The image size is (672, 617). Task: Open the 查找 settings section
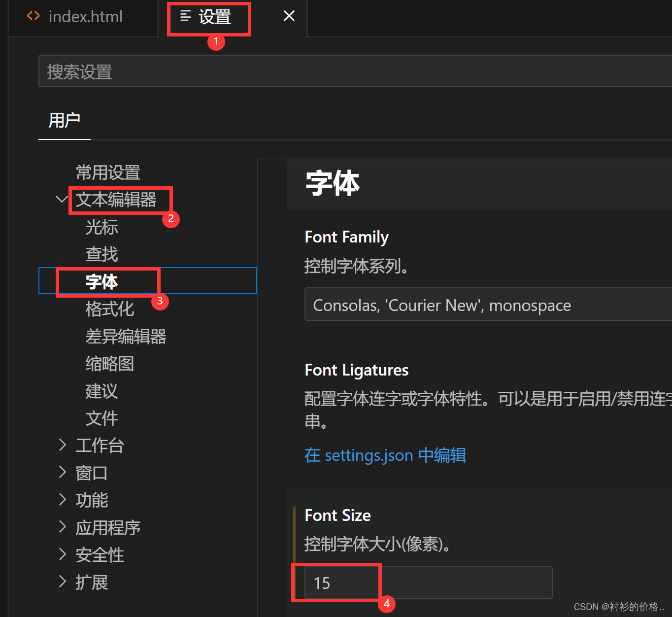[x=101, y=254]
